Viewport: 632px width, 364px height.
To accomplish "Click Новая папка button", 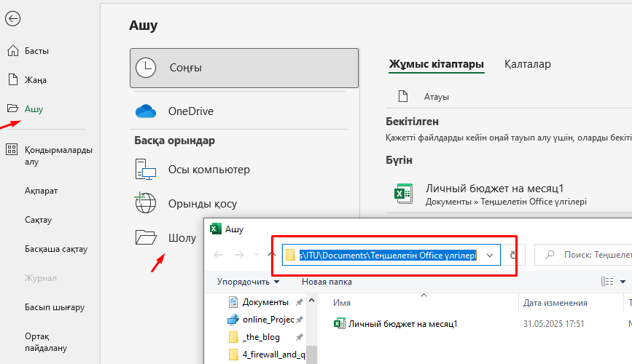I will click(327, 282).
